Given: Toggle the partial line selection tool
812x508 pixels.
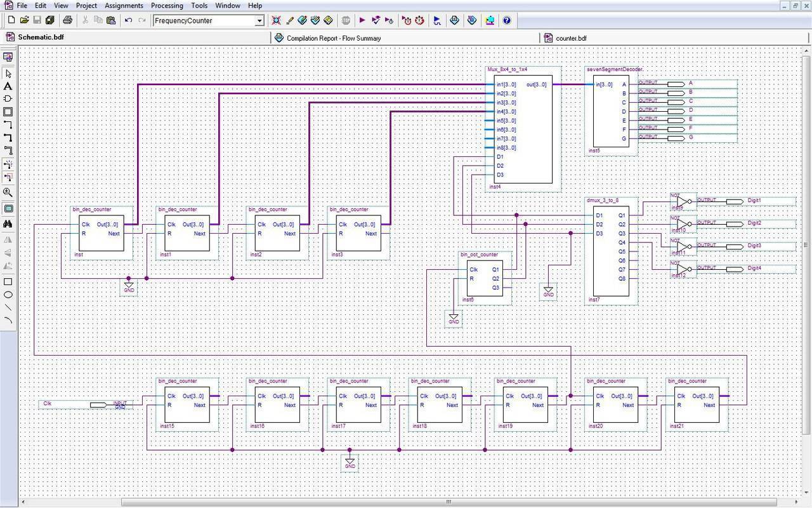Looking at the screenshot, I should point(8,178).
